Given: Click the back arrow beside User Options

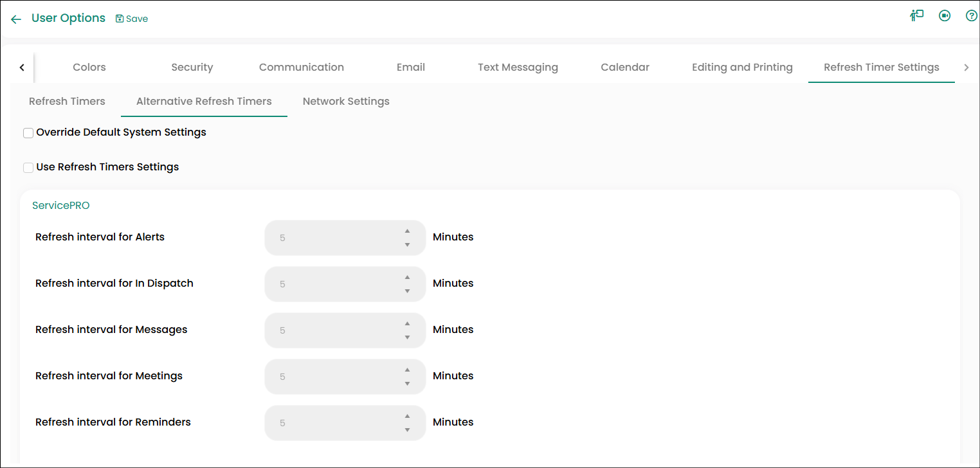Looking at the screenshot, I should 16,19.
